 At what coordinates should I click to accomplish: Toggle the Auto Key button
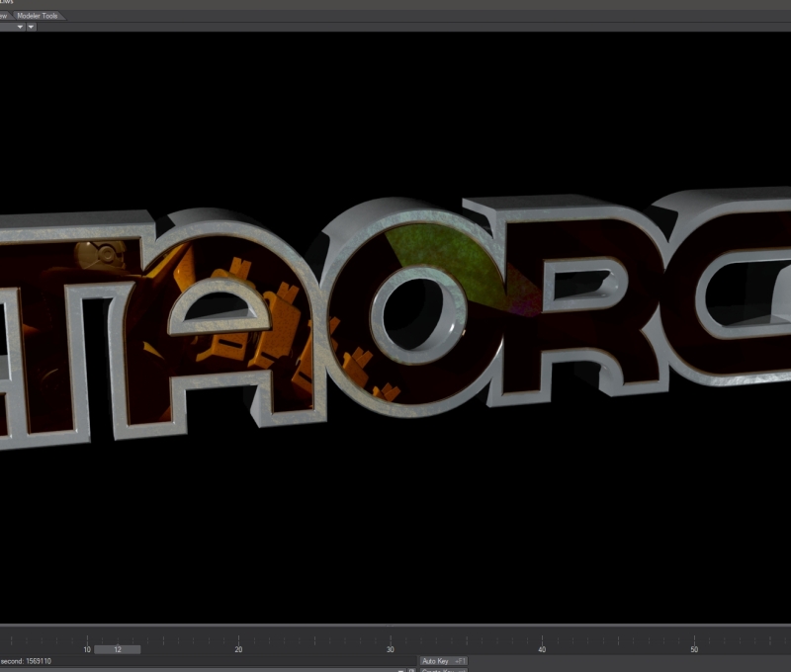(x=442, y=661)
